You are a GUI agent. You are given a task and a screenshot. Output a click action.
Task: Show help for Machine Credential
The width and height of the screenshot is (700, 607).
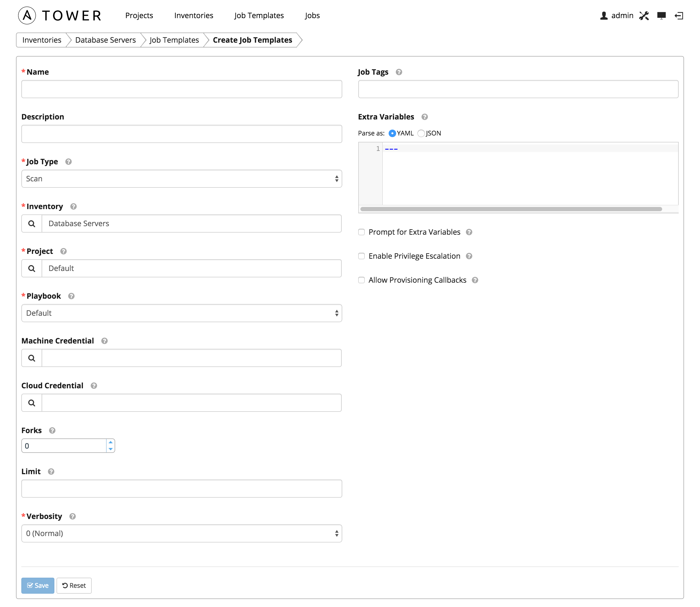[104, 341]
